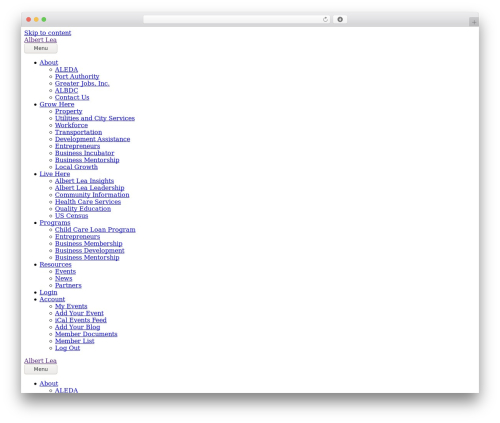
Task: Click the Login link
Action: point(48,292)
